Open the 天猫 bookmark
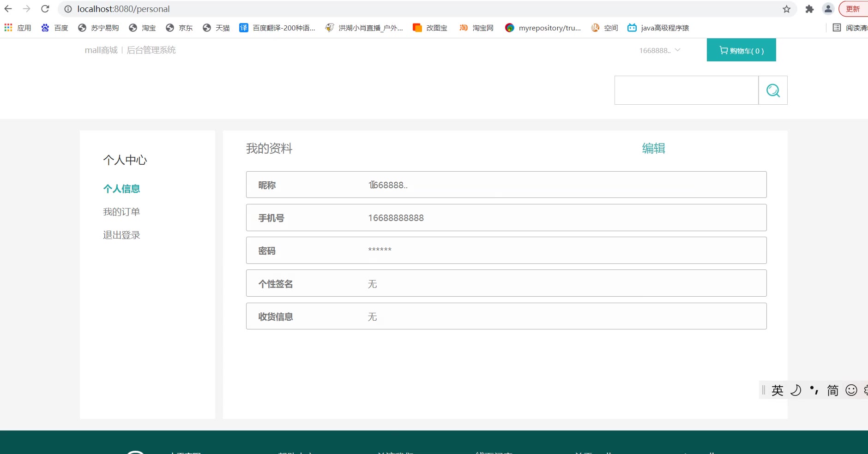The width and height of the screenshot is (868, 454). coord(216,28)
